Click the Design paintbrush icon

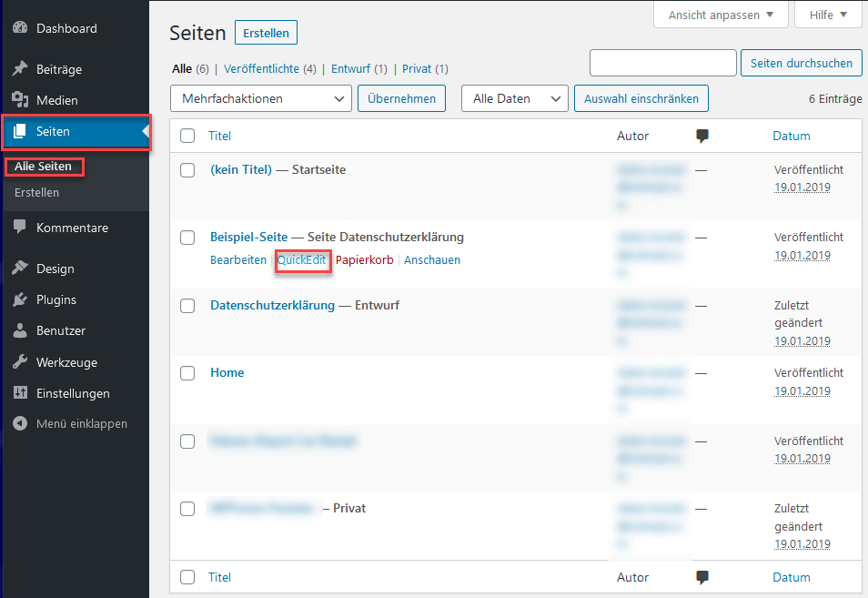click(20, 268)
